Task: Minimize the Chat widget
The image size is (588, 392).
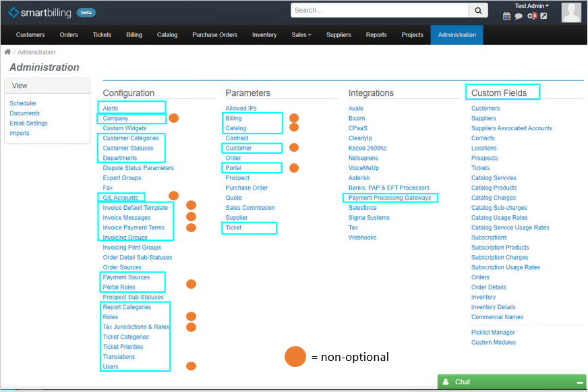Action: 580,383
